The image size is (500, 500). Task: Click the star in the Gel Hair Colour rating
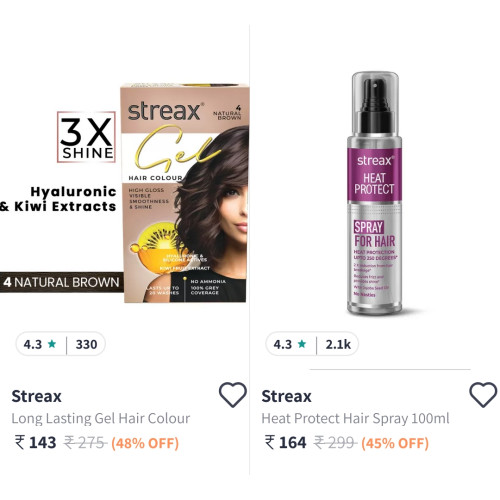[52, 344]
